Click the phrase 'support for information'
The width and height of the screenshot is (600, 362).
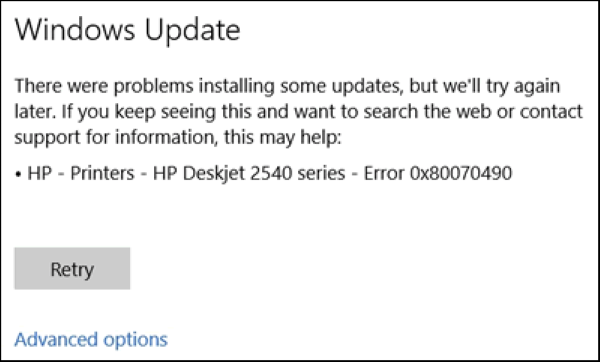pos(114,138)
